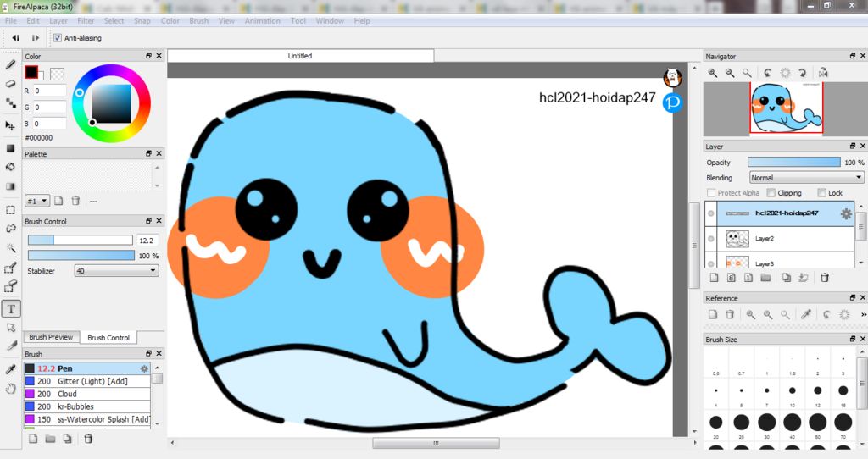Expand the Reference toolbar overflow chevron
This screenshot has height=459, width=868.
(863, 314)
